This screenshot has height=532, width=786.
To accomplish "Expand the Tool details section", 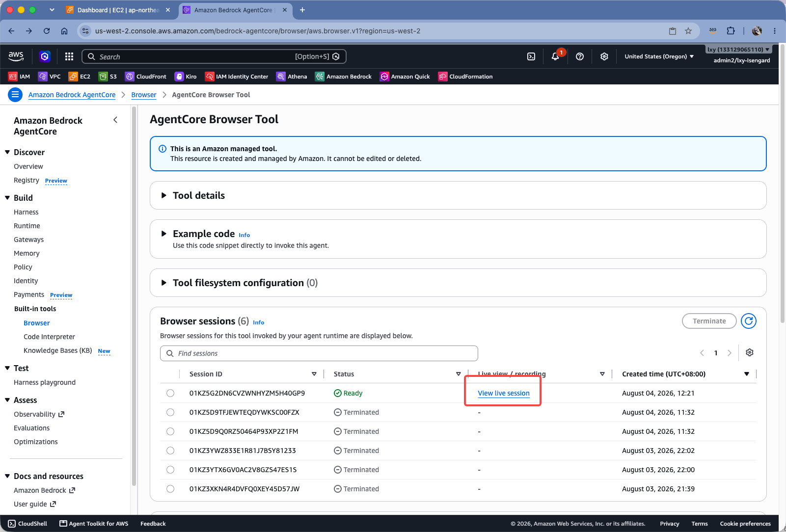I will tap(164, 195).
